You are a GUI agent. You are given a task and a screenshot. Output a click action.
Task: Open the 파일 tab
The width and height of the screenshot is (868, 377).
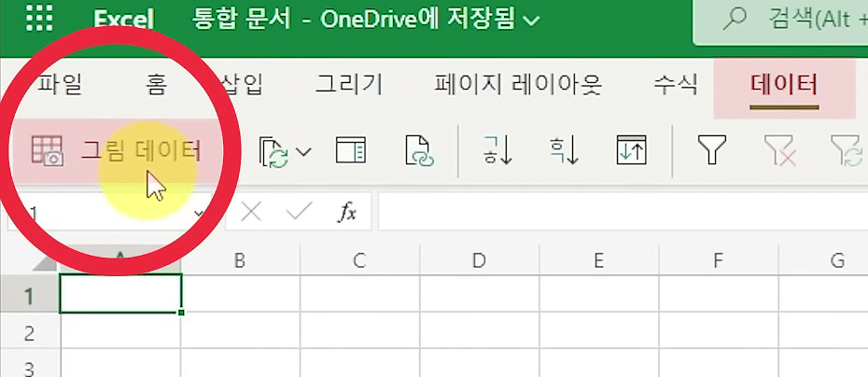coord(61,86)
